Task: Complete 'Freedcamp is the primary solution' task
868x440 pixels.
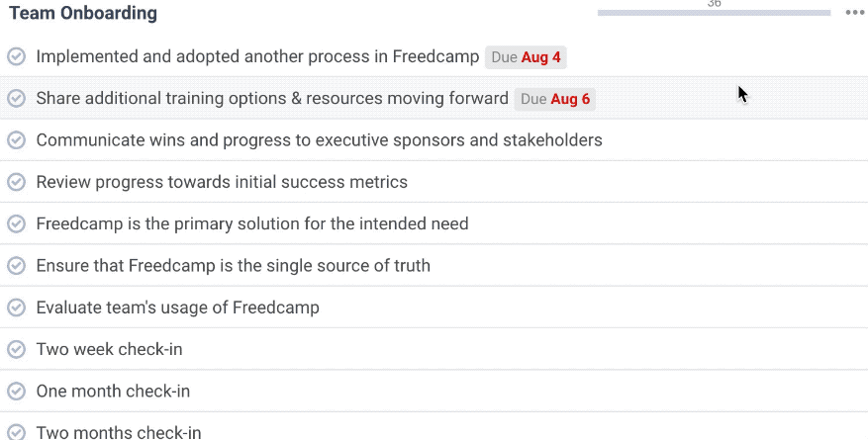Action: coord(16,223)
